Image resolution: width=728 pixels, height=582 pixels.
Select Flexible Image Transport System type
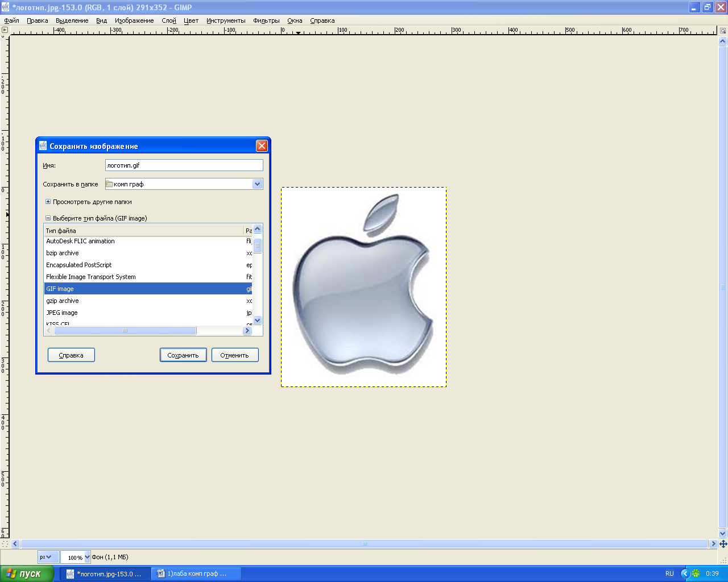point(148,277)
